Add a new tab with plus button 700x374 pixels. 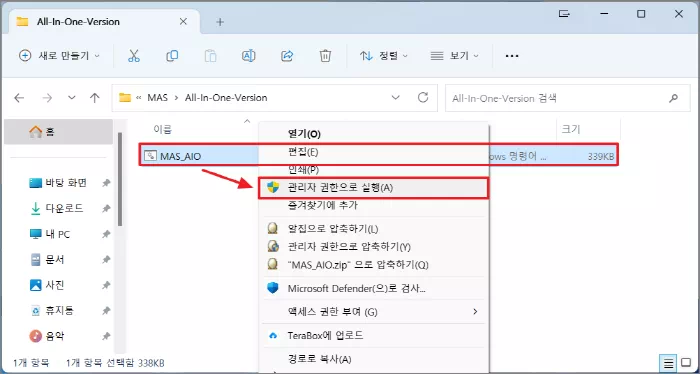[220, 22]
